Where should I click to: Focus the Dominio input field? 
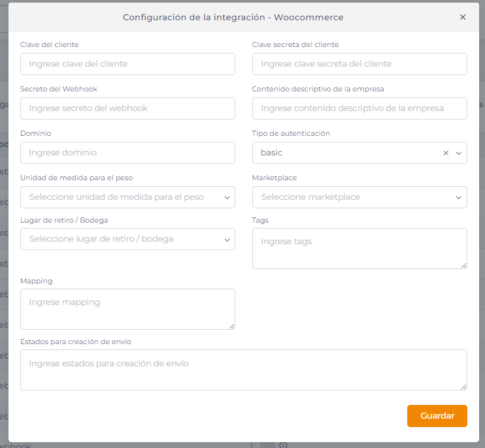[127, 153]
